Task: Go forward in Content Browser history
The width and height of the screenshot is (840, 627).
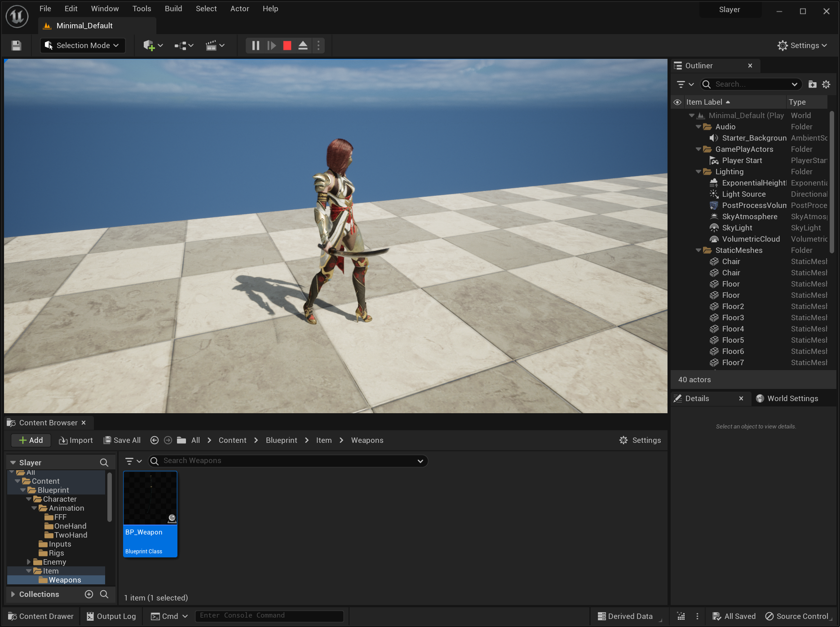Action: tap(168, 440)
